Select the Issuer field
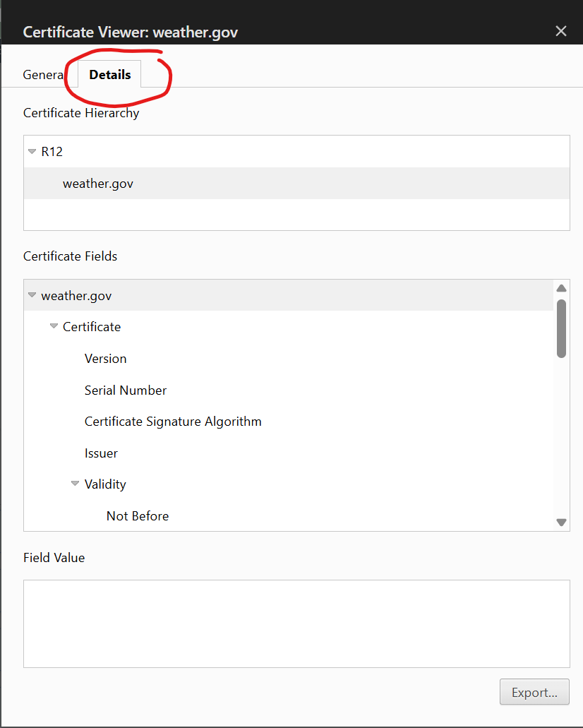This screenshot has width=583, height=728. point(288,453)
